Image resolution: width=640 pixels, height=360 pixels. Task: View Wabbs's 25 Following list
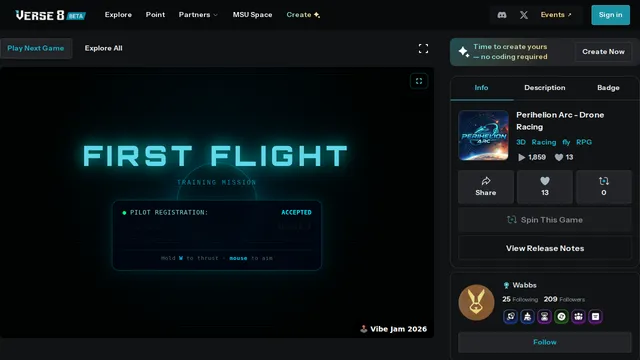pos(520,299)
